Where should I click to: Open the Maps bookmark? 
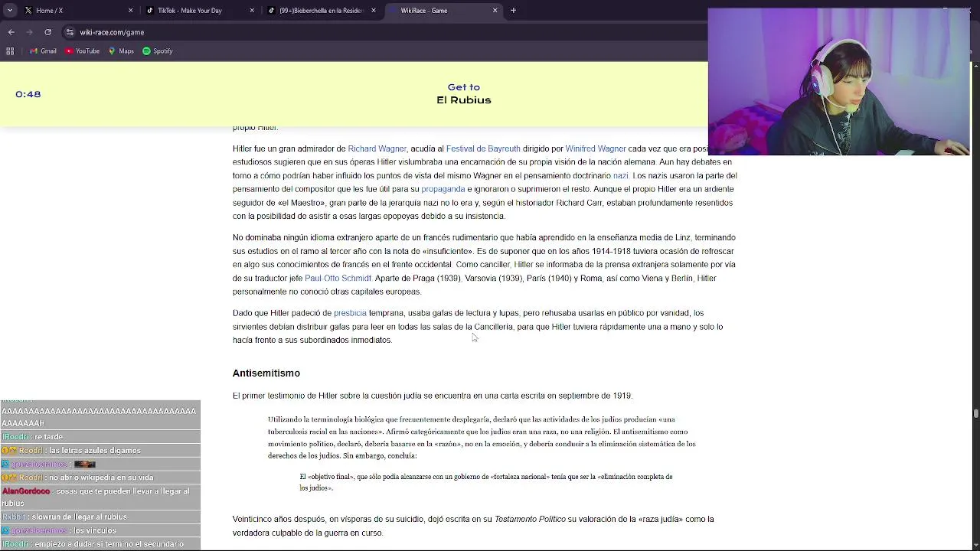pyautogui.click(x=121, y=51)
